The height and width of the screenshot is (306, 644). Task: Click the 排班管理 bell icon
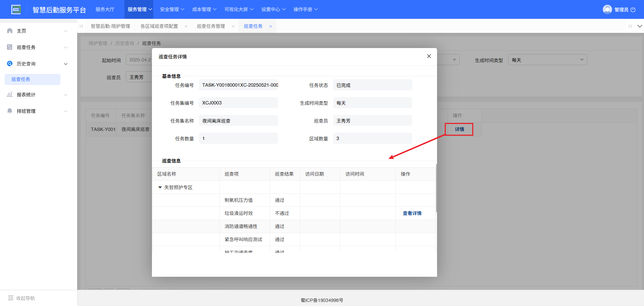pyautogui.click(x=10, y=111)
